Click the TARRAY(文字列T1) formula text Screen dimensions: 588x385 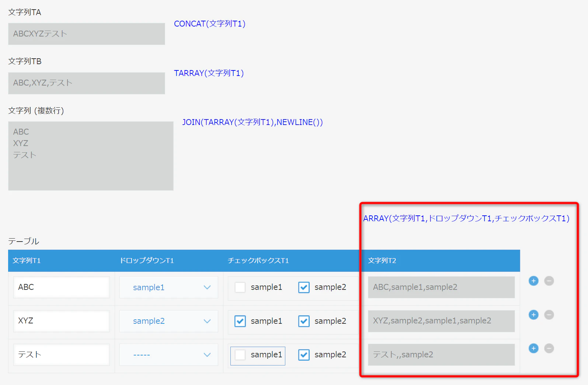pyautogui.click(x=209, y=73)
